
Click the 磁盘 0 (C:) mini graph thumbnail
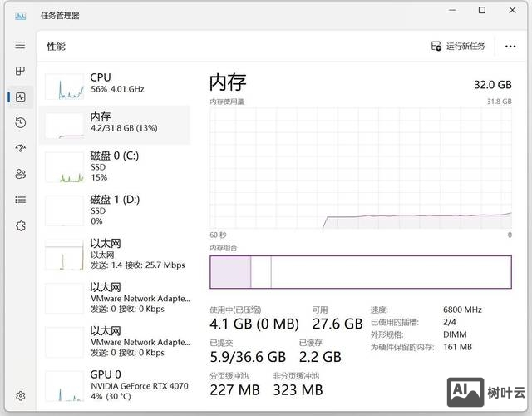point(64,167)
